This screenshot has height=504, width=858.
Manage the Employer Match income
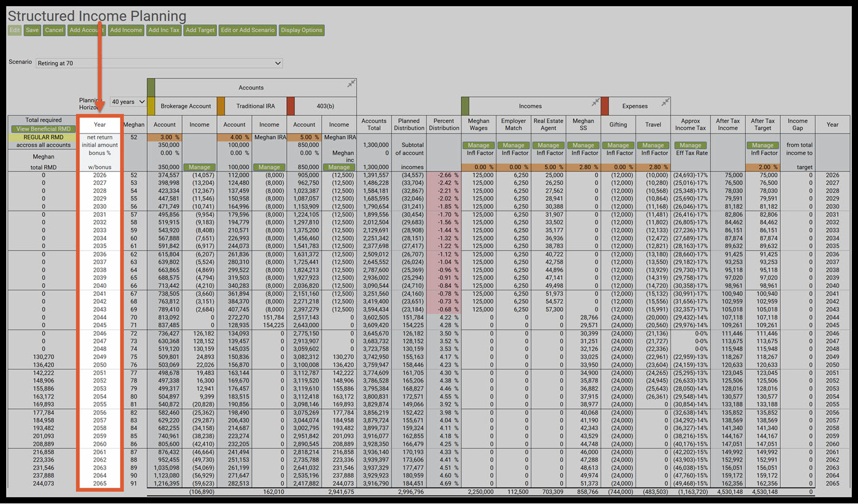pyautogui.click(x=514, y=145)
